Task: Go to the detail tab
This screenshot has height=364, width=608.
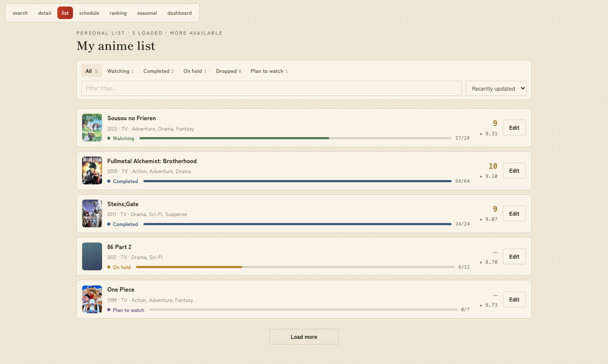Action: 45,13
